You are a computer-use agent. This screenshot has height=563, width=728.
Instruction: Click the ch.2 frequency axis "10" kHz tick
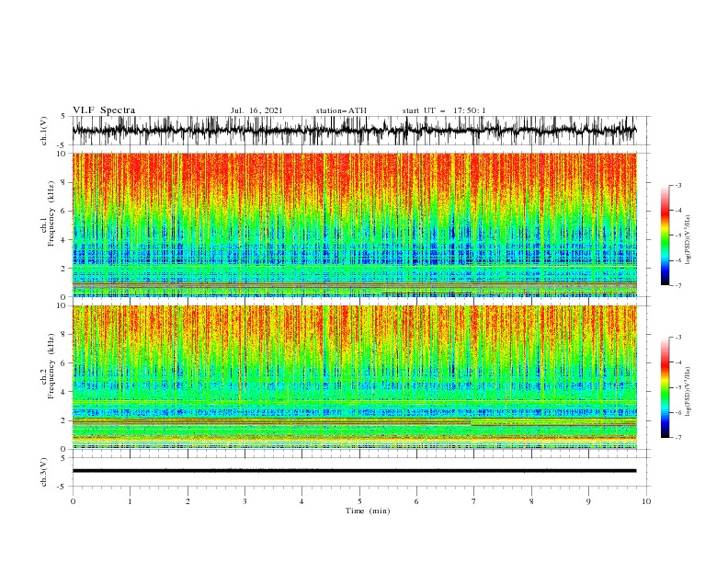pos(63,305)
